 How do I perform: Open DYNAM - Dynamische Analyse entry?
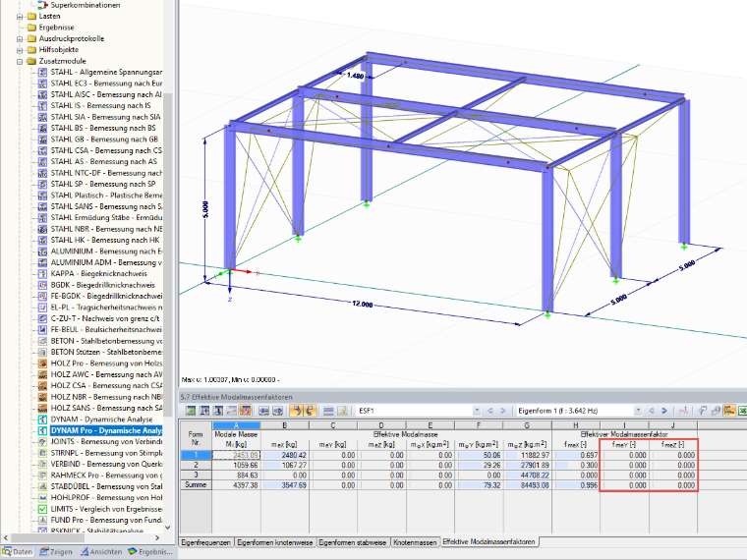point(101,420)
